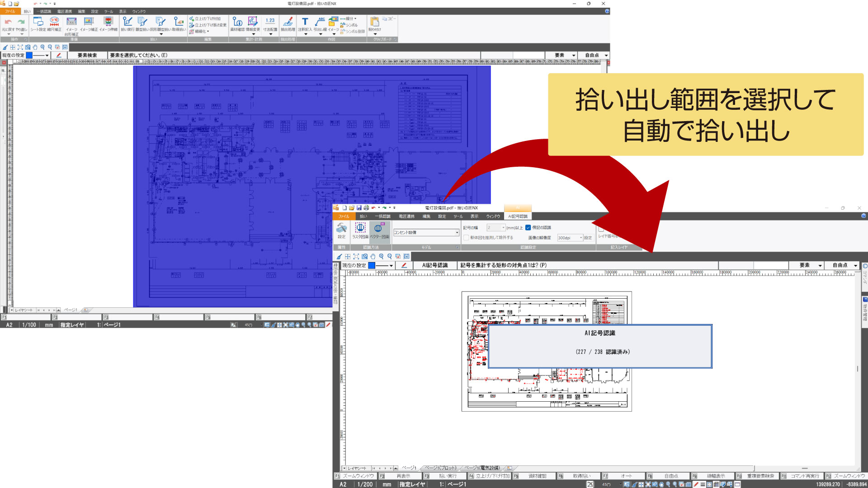Click 資材確認 material check icon
The width and height of the screenshot is (868, 488).
237,24
